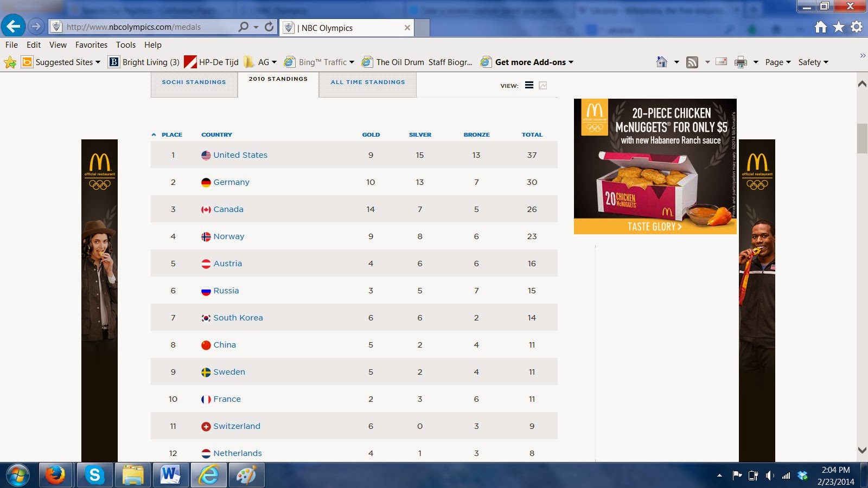Viewport: 868px width, 488px height.
Task: Click the volume speaker icon in system tray
Action: [770, 476]
